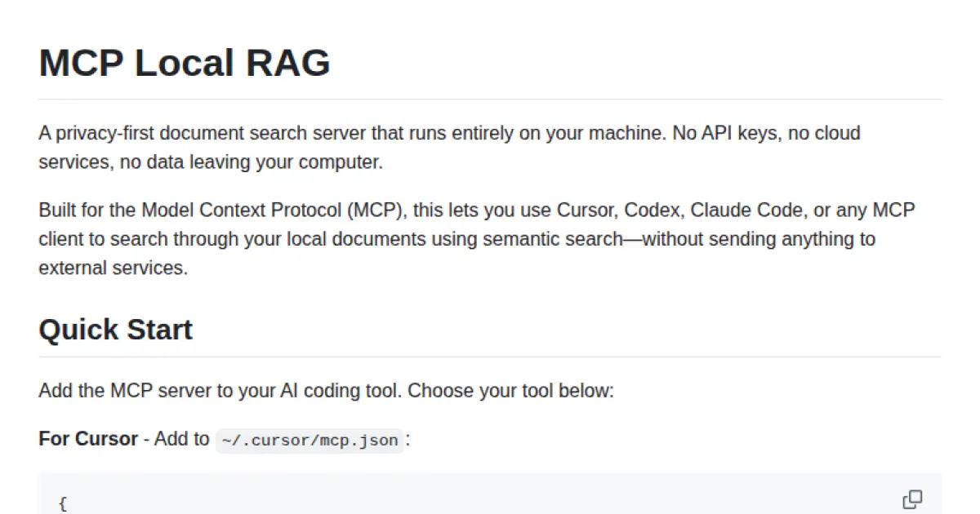
Task: Click the opening brace in code block
Action: click(x=63, y=503)
